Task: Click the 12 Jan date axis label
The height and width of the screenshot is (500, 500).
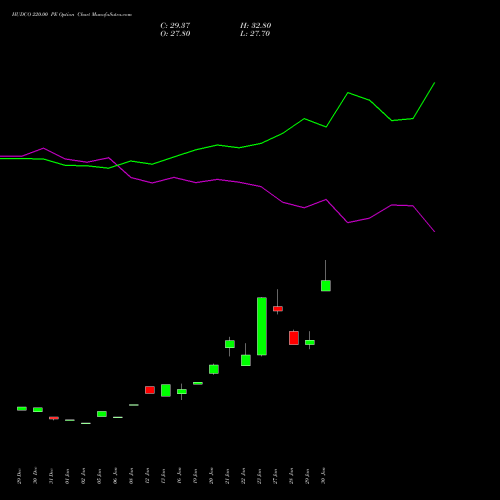Action: (147, 476)
